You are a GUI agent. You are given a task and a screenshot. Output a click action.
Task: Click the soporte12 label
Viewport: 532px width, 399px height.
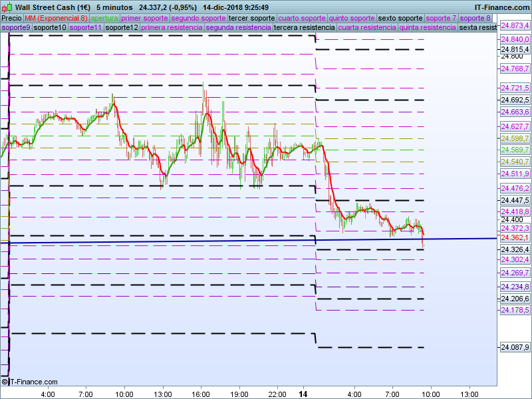click(122, 27)
